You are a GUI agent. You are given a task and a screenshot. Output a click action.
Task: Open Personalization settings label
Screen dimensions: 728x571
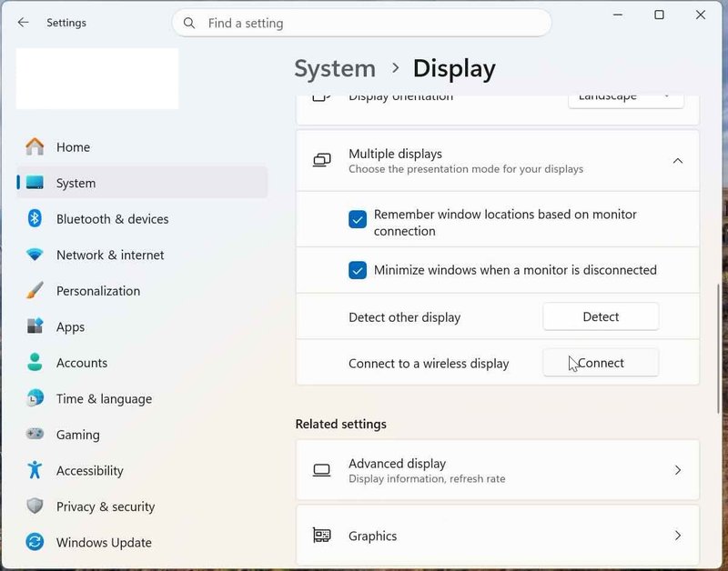coord(98,291)
